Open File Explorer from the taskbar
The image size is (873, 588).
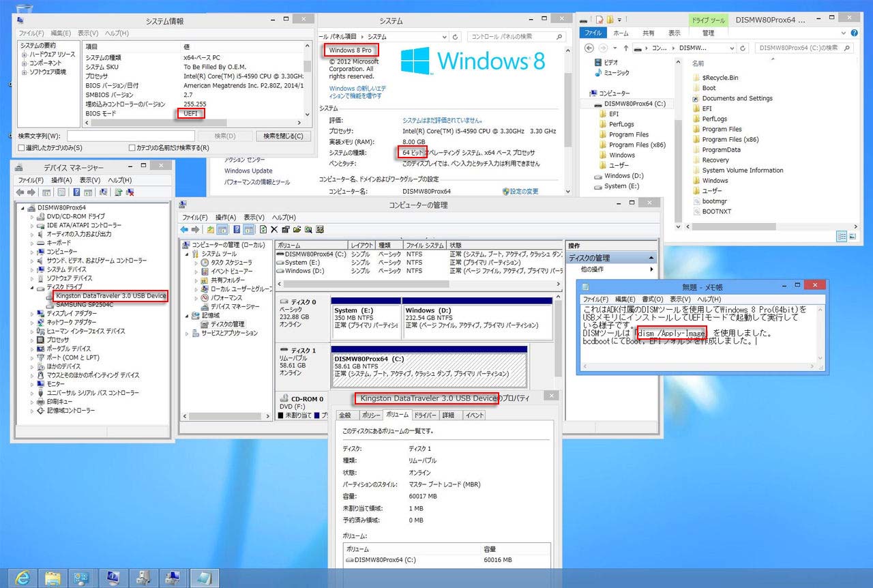[53, 577]
